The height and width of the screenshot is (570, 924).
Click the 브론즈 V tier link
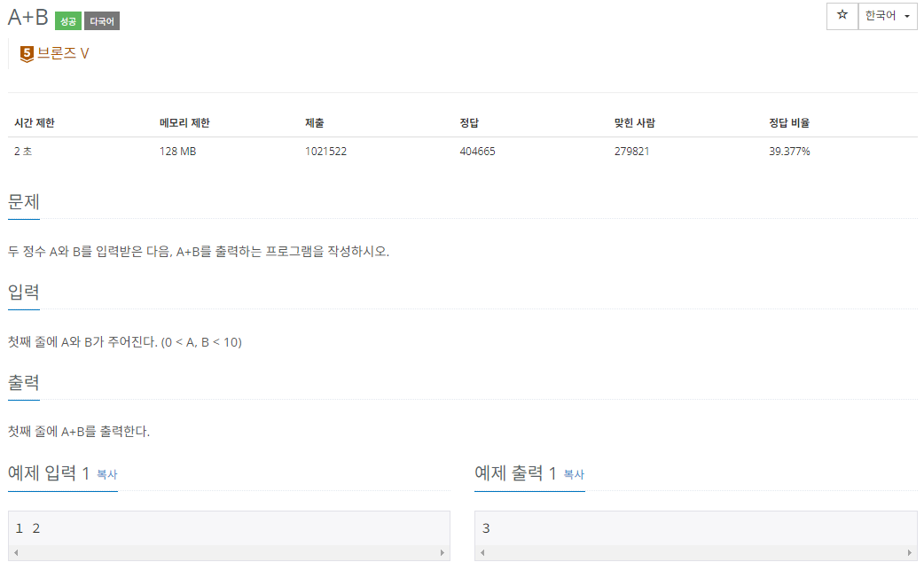pyautogui.click(x=63, y=53)
